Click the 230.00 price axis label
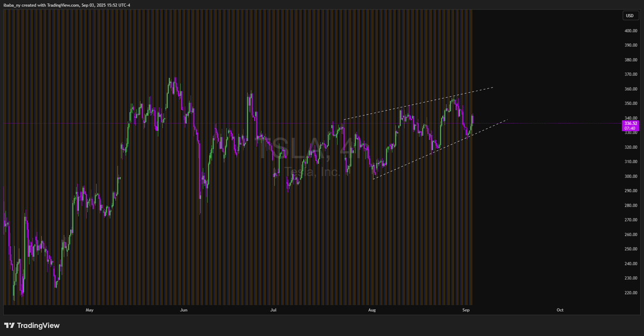 tap(630, 278)
